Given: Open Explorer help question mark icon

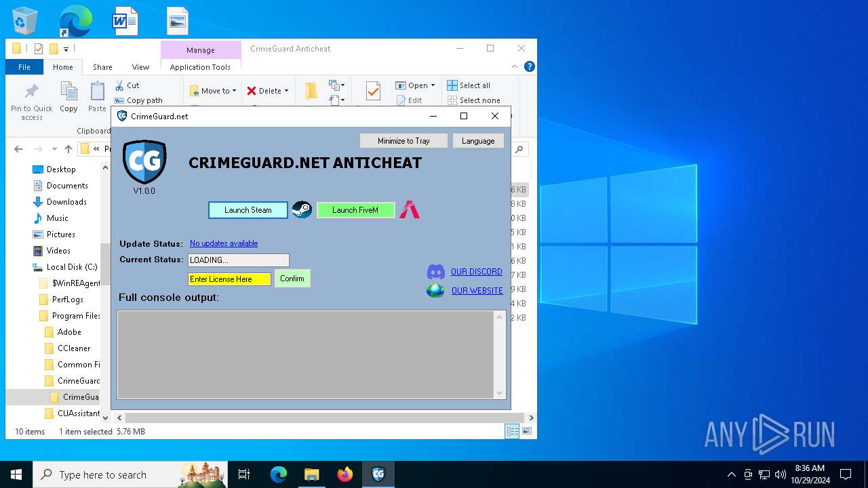Looking at the screenshot, I should coord(530,66).
